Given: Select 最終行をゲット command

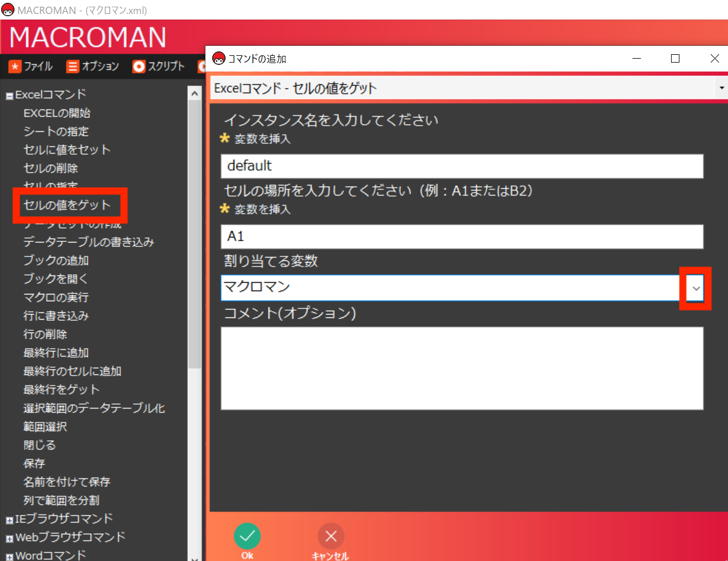Looking at the screenshot, I should pyautogui.click(x=61, y=389).
